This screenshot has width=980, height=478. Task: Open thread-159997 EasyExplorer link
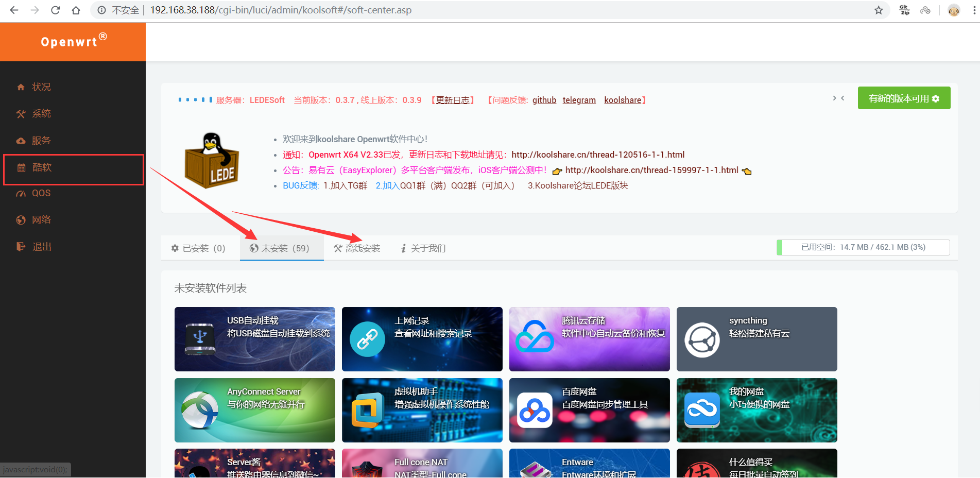[651, 170]
